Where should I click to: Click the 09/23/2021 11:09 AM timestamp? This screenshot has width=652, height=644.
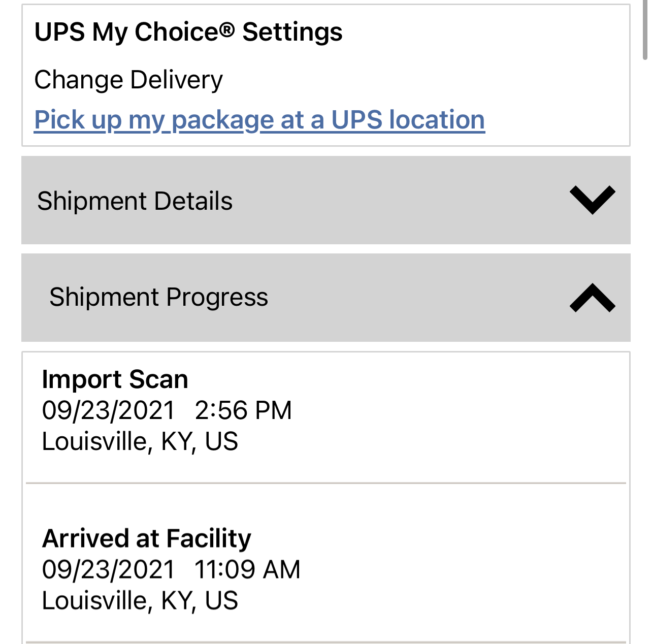point(171,569)
